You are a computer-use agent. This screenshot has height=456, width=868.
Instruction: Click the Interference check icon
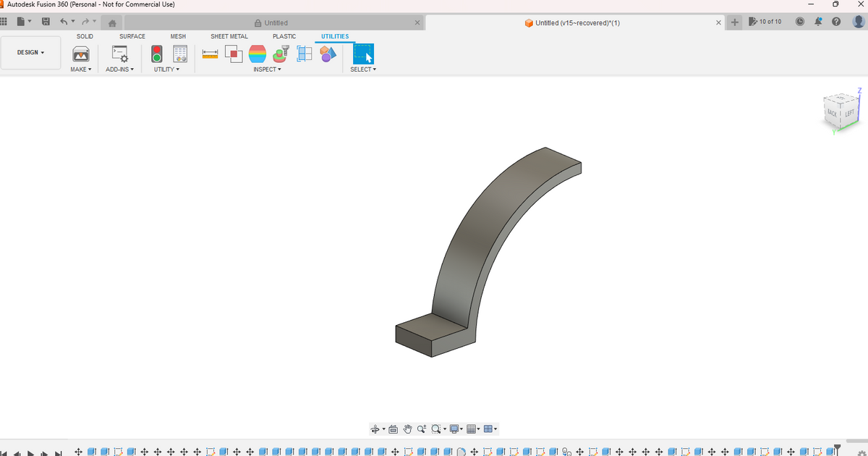pyautogui.click(x=233, y=53)
